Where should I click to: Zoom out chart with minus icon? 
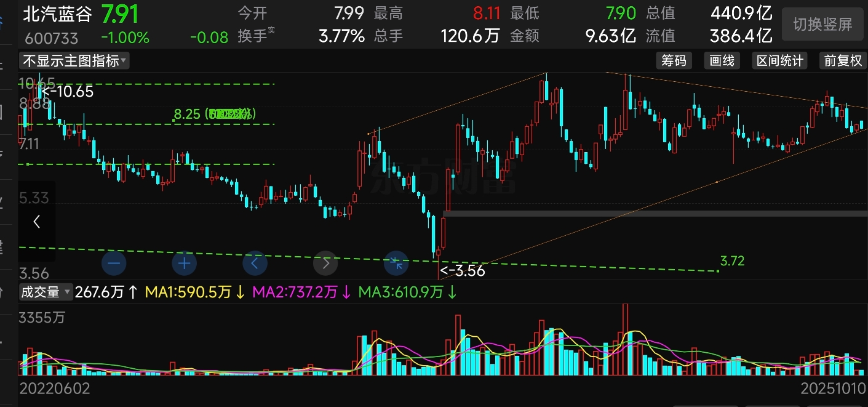[x=115, y=264]
